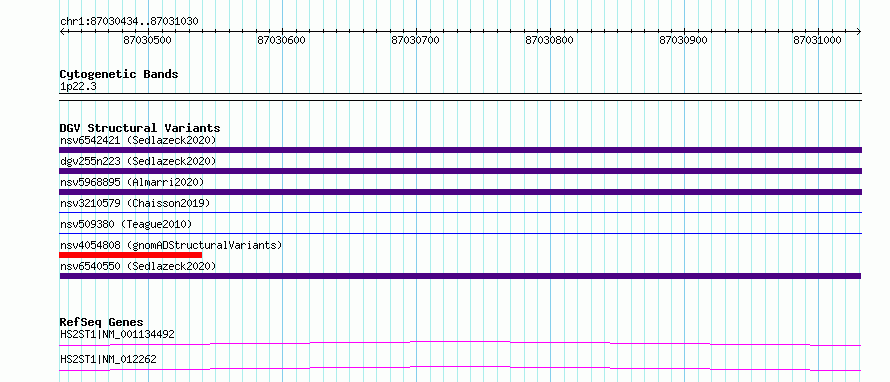Click the purple bar for nsv6542421
Screen dimensions: 890x382
click(460, 150)
